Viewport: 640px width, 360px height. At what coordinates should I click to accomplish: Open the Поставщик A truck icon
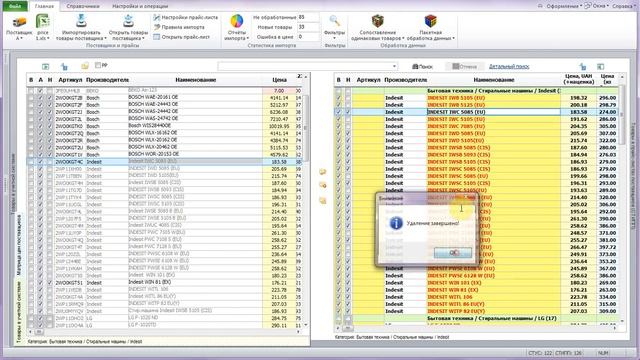19,22
